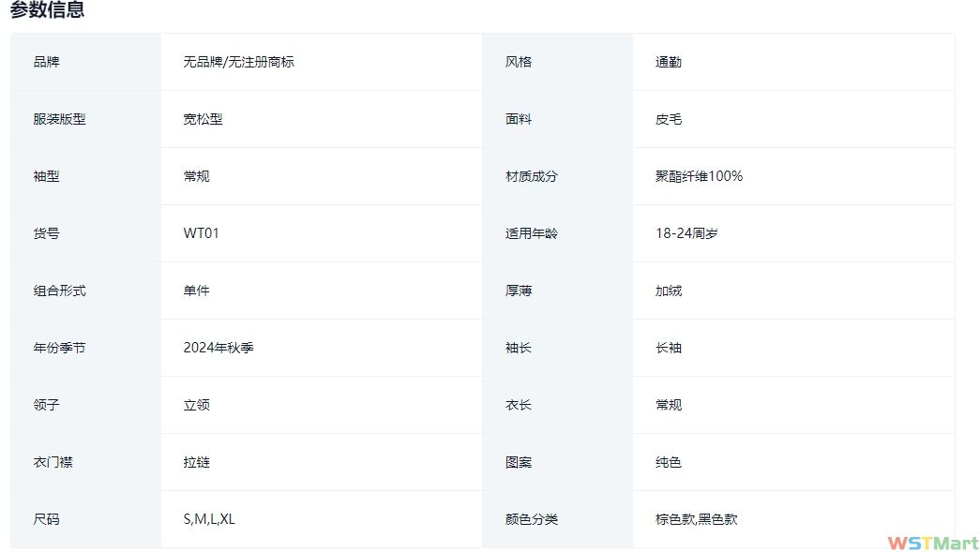Click the 参数信息 section heading
The height and width of the screenshot is (552, 980).
(x=47, y=10)
